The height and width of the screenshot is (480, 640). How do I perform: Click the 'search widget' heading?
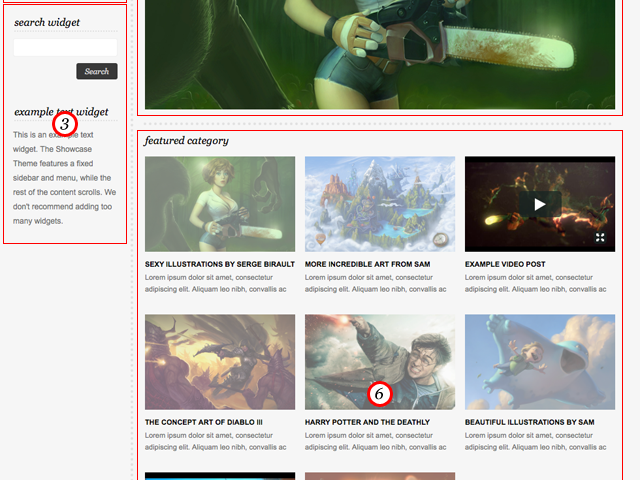47,22
